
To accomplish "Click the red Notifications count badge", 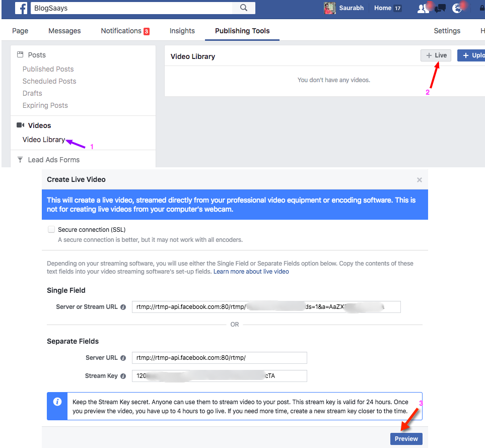I will tap(147, 31).
